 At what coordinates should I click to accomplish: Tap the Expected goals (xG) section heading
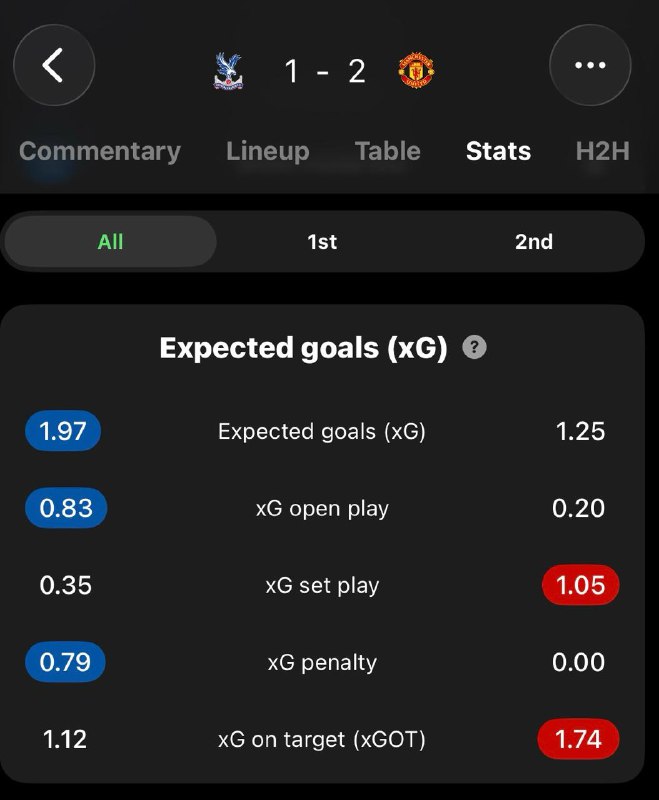pyautogui.click(x=303, y=348)
